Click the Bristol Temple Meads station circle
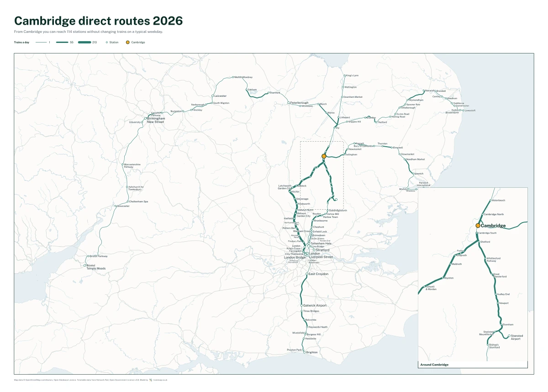This screenshot has height=392, width=548. tap(84, 265)
